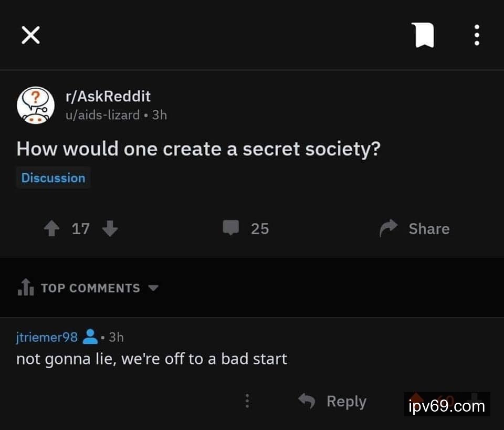
Task: Reply to jtriemer98's comment
Action: [333, 402]
